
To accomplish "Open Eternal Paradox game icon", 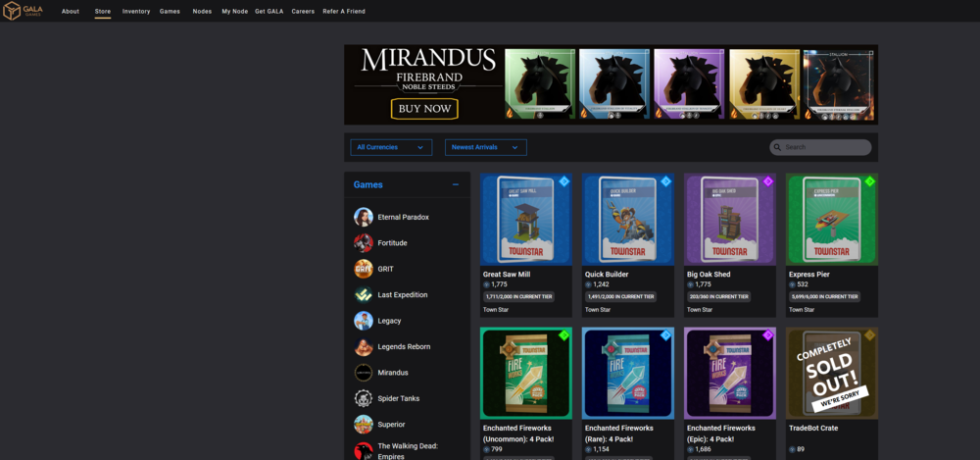I will (x=364, y=217).
